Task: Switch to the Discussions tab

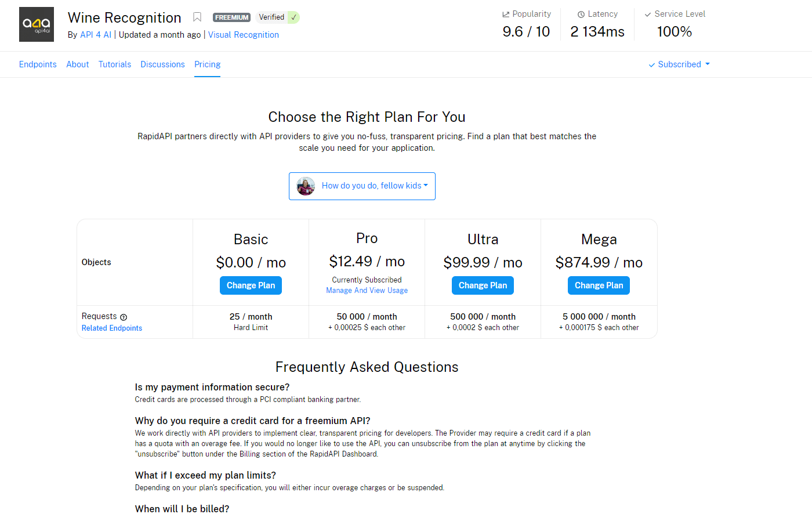Action: tap(162, 64)
